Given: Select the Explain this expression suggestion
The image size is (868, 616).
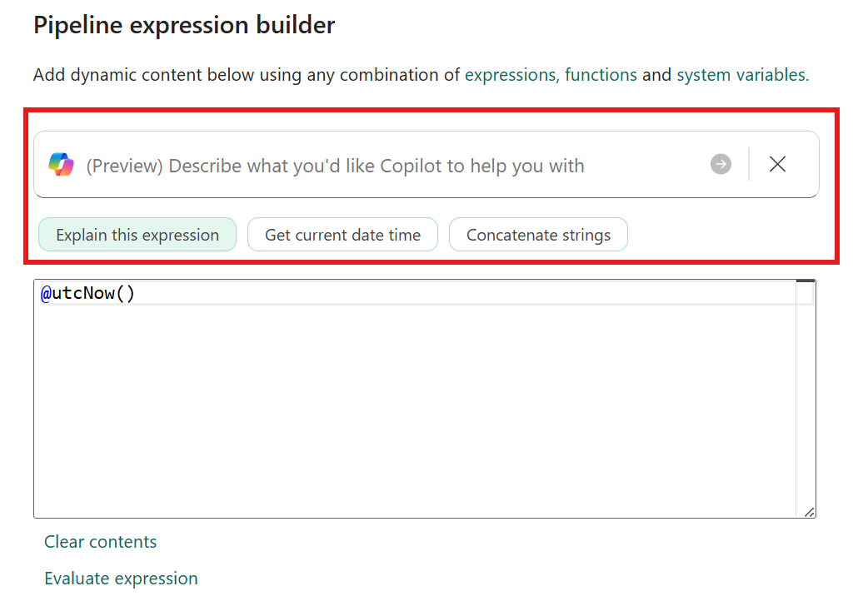Looking at the screenshot, I should click(137, 235).
